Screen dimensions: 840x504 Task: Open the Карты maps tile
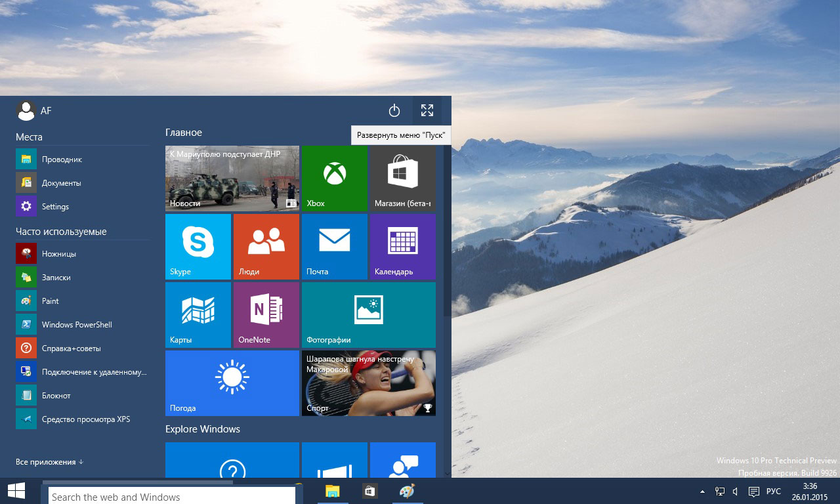tap(198, 315)
